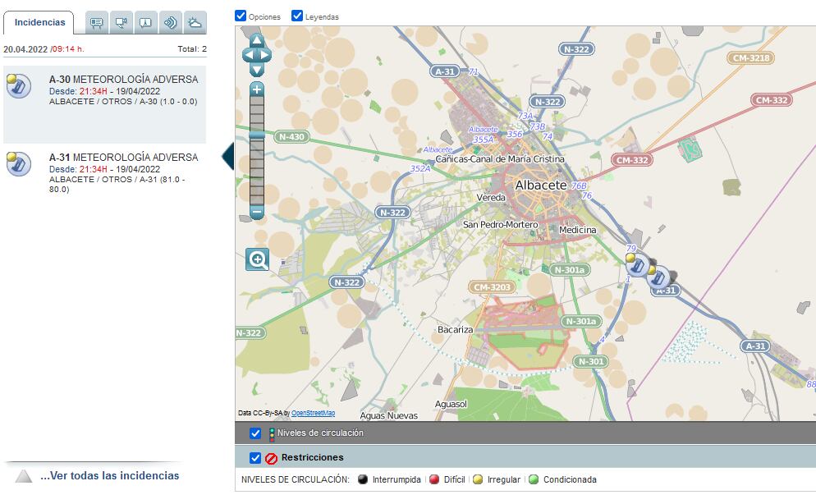Screen dimensions: 816x504
Task: Disable the Leyendas checkbox
Action: 296,15
